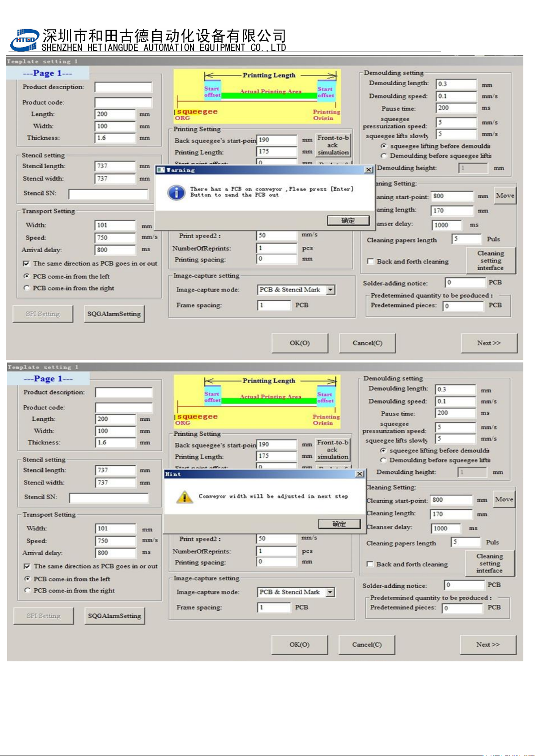The height and width of the screenshot is (756, 535).
Task: Click the Move button in Hint screenshot
Action: (x=504, y=499)
